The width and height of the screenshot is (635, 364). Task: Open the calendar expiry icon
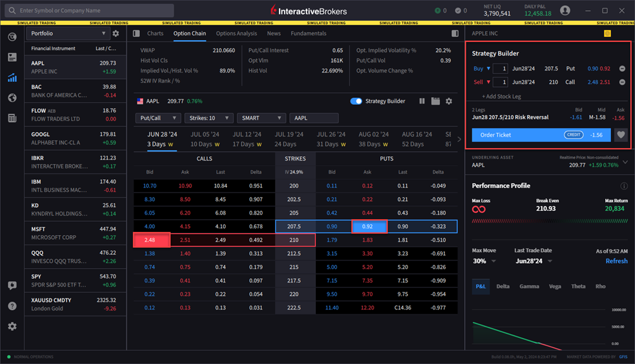tap(435, 101)
